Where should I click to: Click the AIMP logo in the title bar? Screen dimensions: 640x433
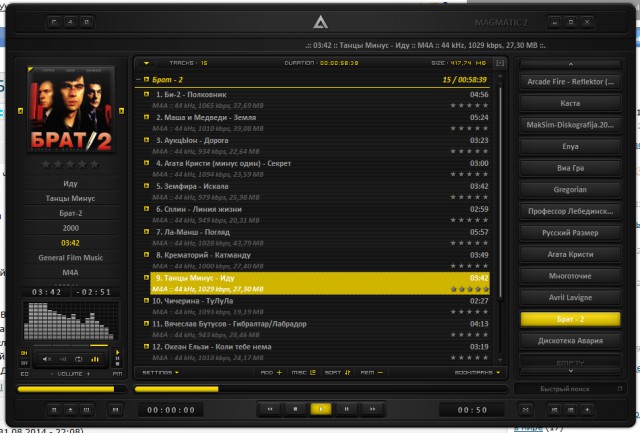click(x=320, y=22)
